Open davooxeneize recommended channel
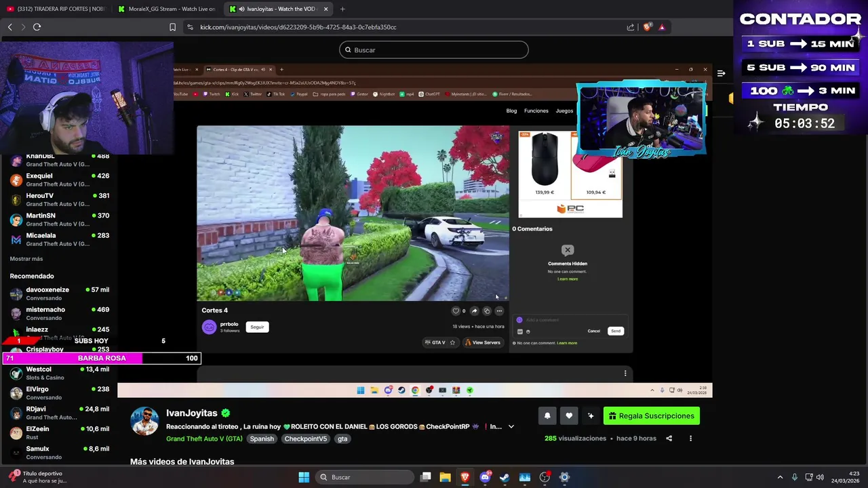 point(60,293)
